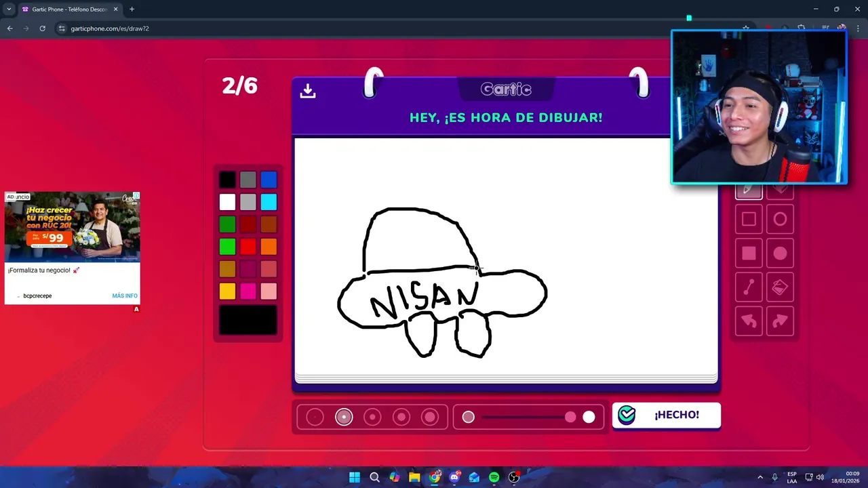Go back to the previous page
This screenshot has width=868, height=488.
tap(9, 28)
